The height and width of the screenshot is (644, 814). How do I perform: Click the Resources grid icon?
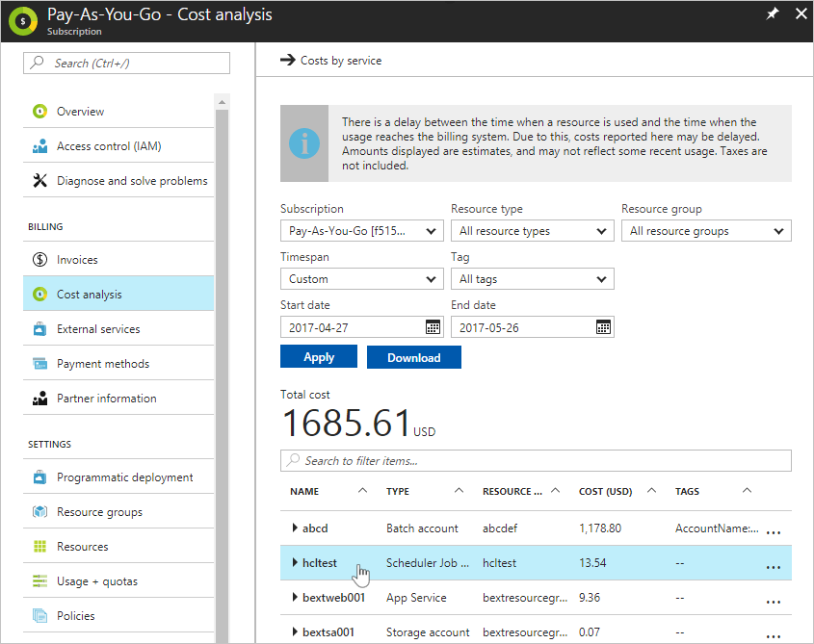coord(39,547)
